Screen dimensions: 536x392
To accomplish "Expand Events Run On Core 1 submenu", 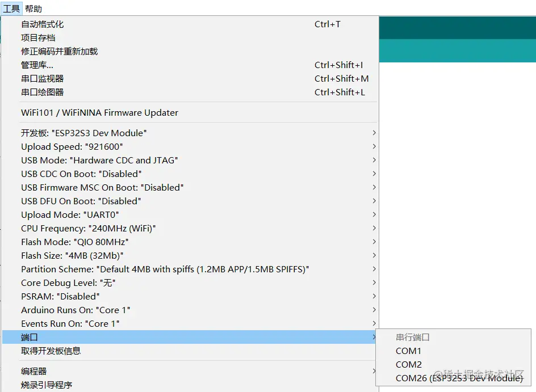I will click(190, 324).
